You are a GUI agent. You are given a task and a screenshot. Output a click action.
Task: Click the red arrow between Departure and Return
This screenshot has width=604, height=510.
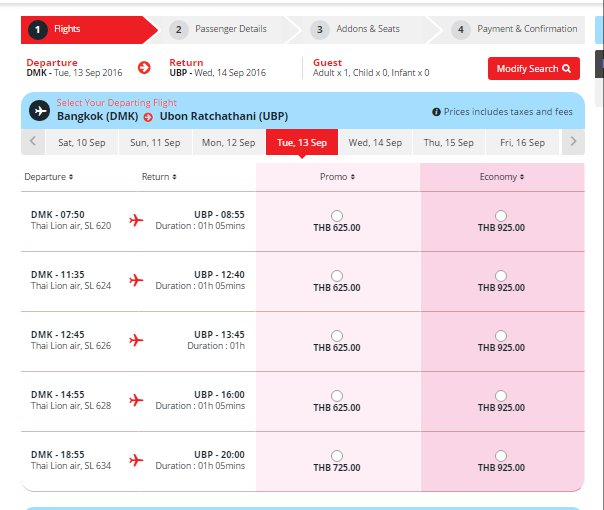click(144, 68)
